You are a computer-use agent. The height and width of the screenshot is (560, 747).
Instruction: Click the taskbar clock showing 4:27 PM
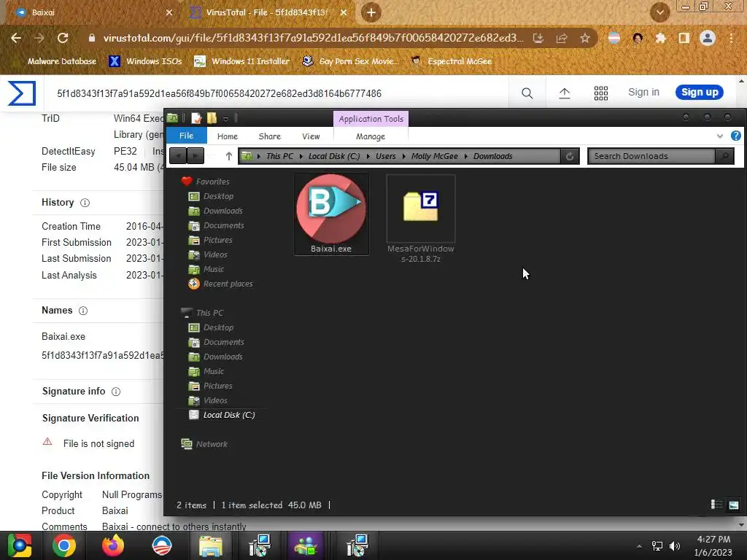pyautogui.click(x=713, y=540)
